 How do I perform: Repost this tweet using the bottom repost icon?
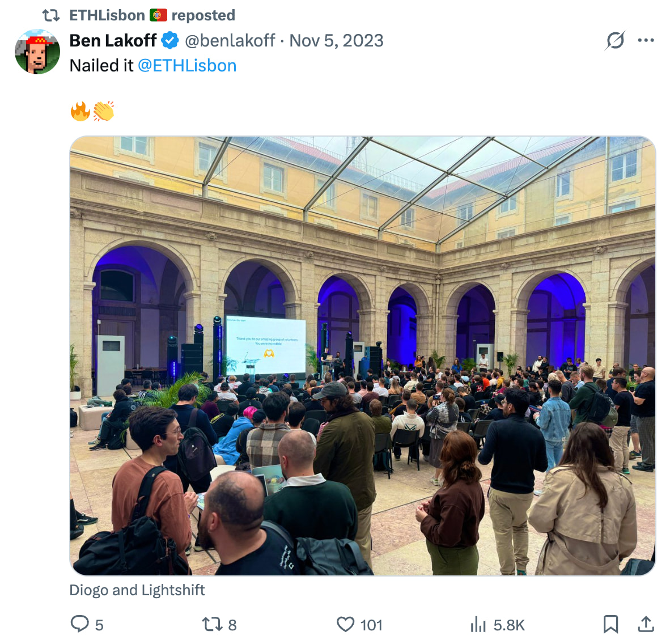click(x=212, y=624)
